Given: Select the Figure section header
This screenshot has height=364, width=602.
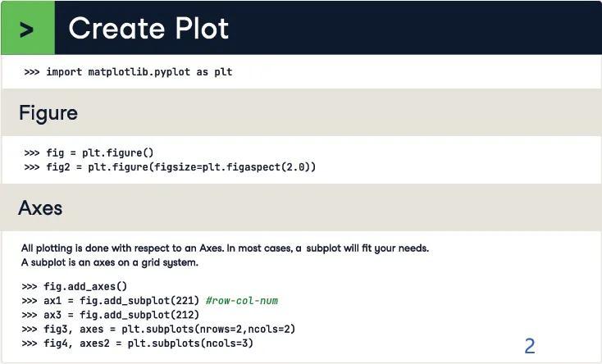Looking at the screenshot, I should pos(48,112).
